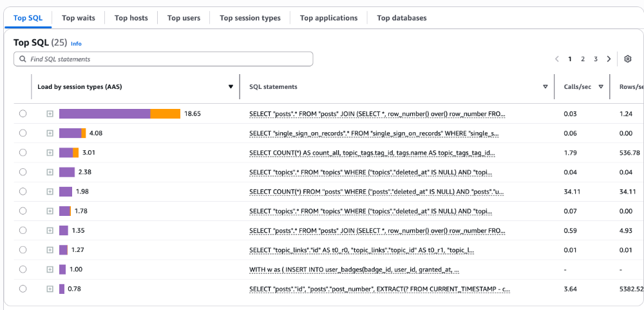Click the Find SQL statements search field
Image resolution: width=644 pixels, height=310 pixels.
167,59
